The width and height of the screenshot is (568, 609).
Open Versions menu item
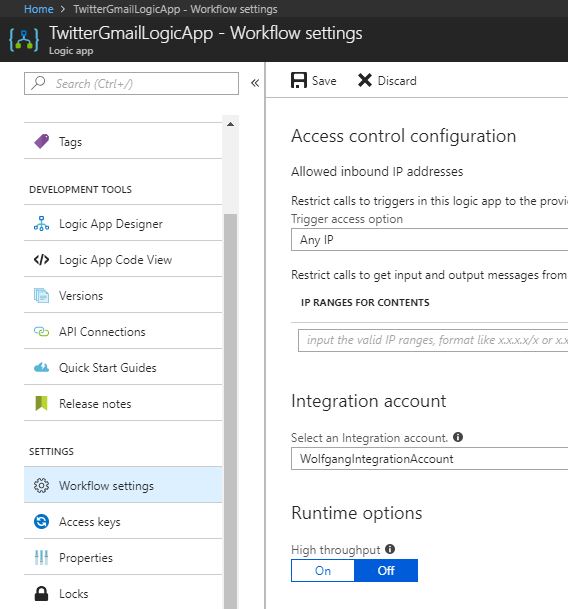pyautogui.click(x=123, y=296)
